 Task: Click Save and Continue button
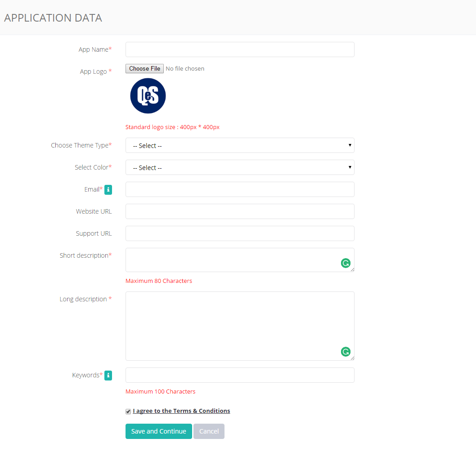click(158, 431)
